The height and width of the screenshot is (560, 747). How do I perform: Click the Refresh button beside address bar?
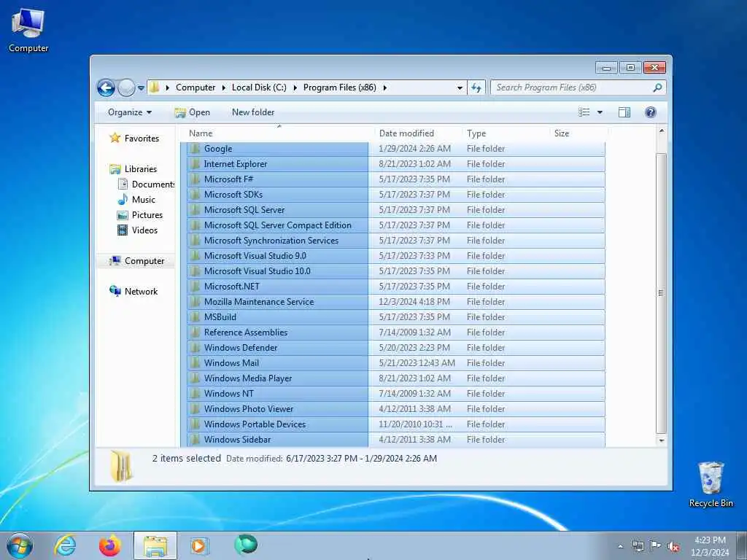pos(476,87)
